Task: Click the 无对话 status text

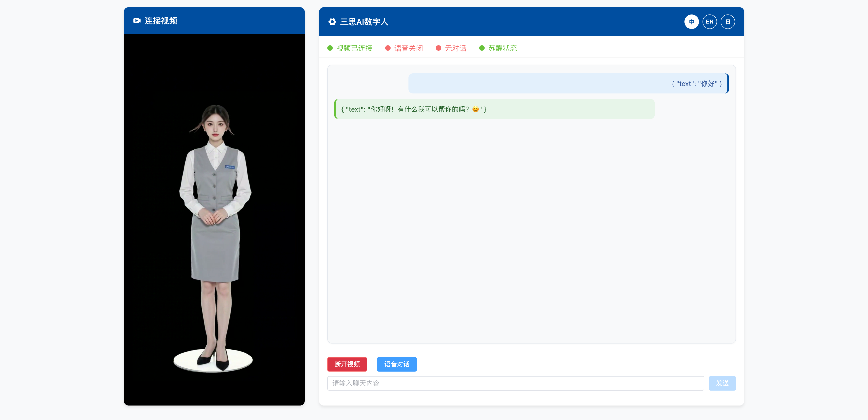Action: pos(455,48)
